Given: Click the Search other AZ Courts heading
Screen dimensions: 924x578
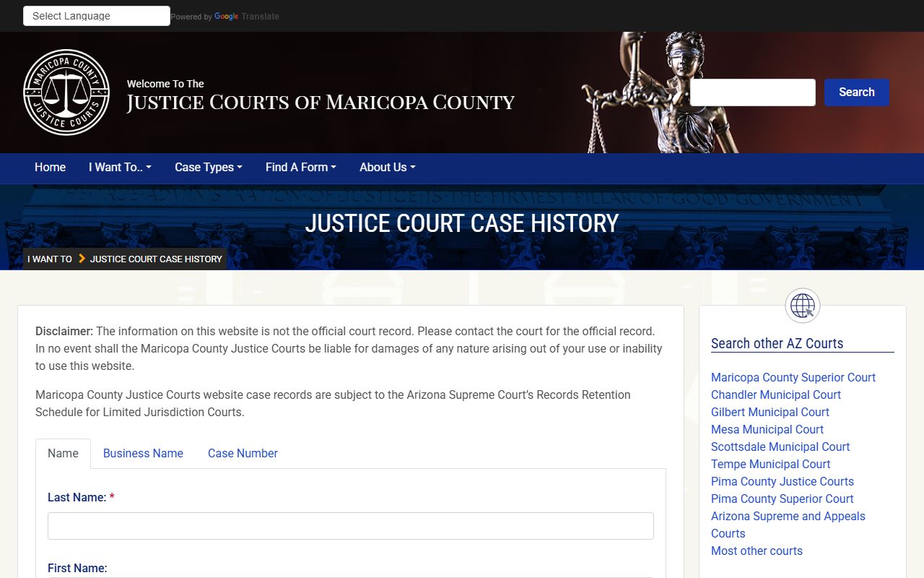Looking at the screenshot, I should click(x=777, y=343).
